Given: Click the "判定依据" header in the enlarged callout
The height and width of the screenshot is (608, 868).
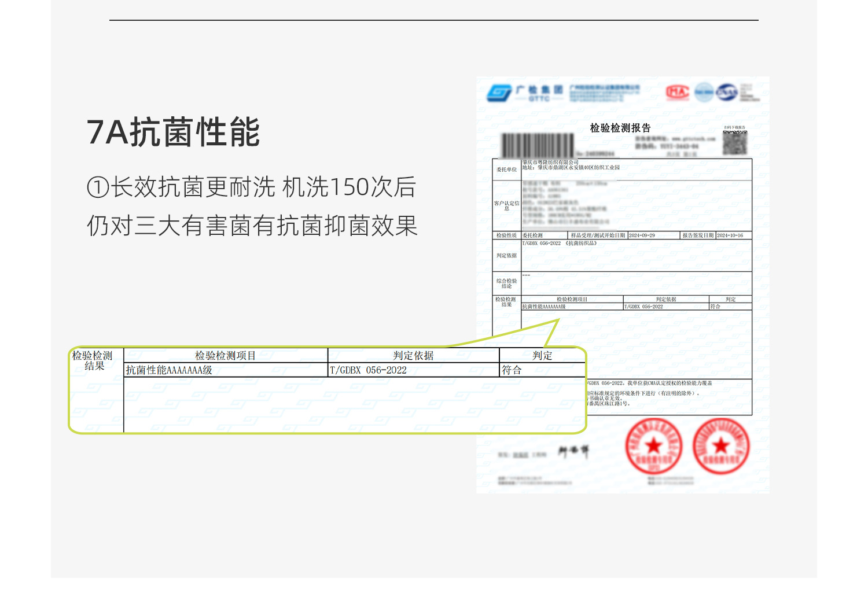Looking at the screenshot, I should point(413,356).
